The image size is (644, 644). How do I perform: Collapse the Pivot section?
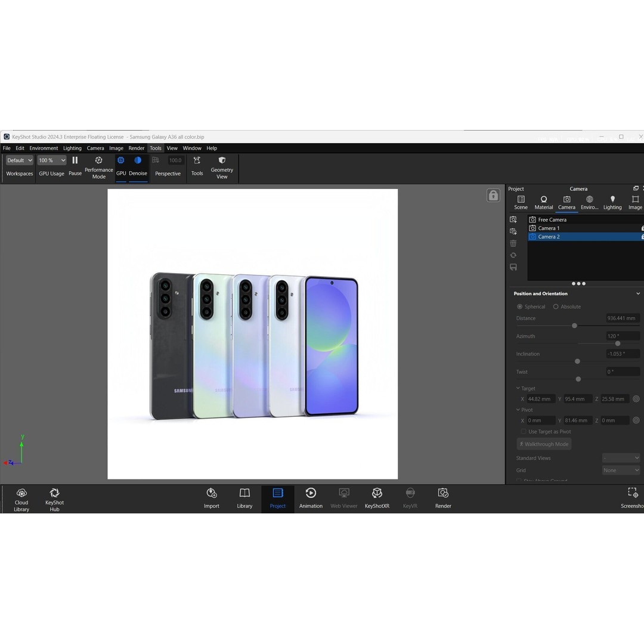[518, 410]
